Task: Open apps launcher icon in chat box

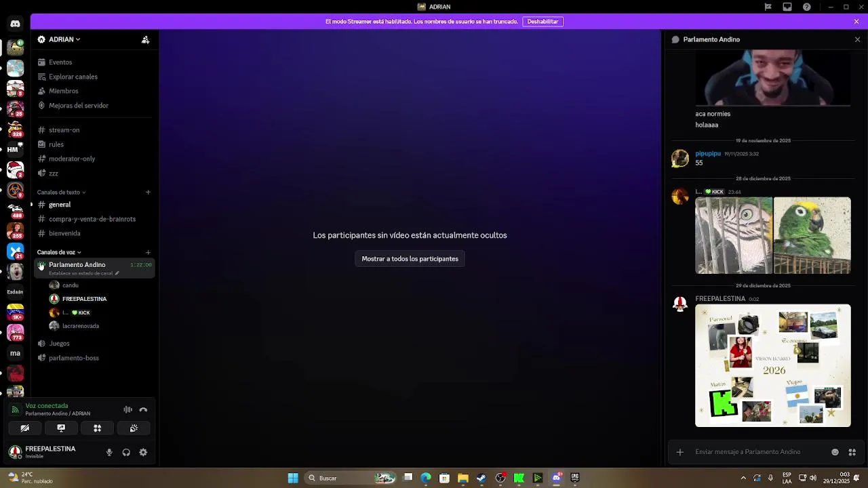Action: click(852, 452)
